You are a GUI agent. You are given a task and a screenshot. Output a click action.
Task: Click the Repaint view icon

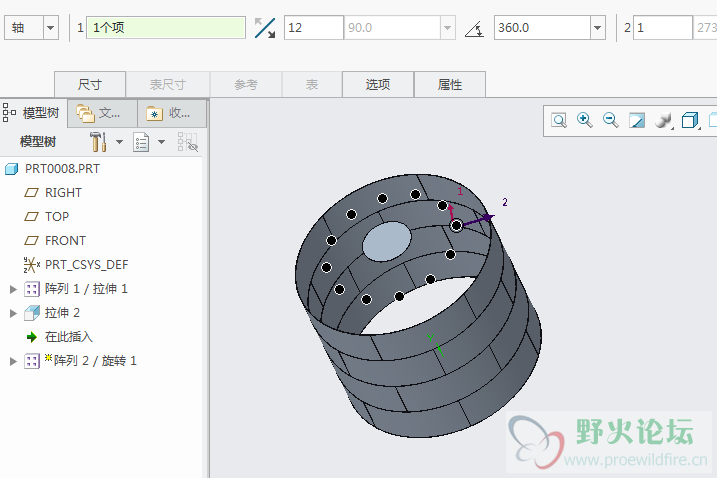[x=637, y=120]
